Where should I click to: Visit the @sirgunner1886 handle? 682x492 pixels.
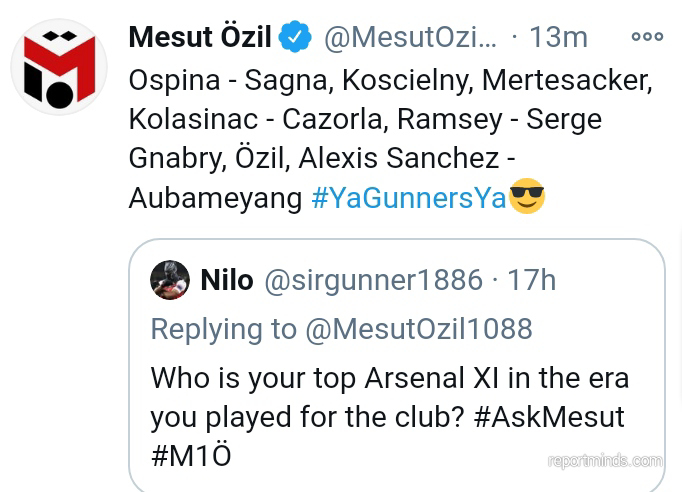coord(373,280)
